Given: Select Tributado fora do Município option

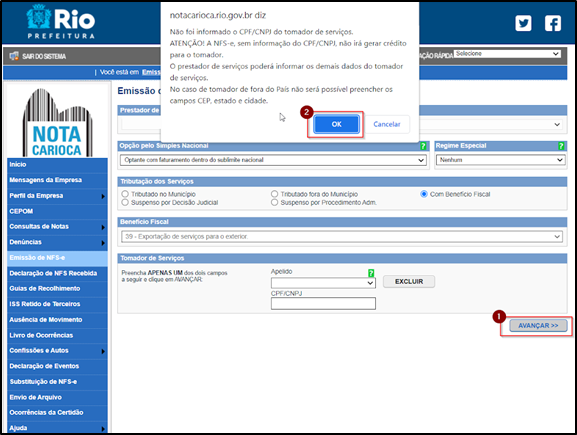Looking at the screenshot, I should [275, 194].
